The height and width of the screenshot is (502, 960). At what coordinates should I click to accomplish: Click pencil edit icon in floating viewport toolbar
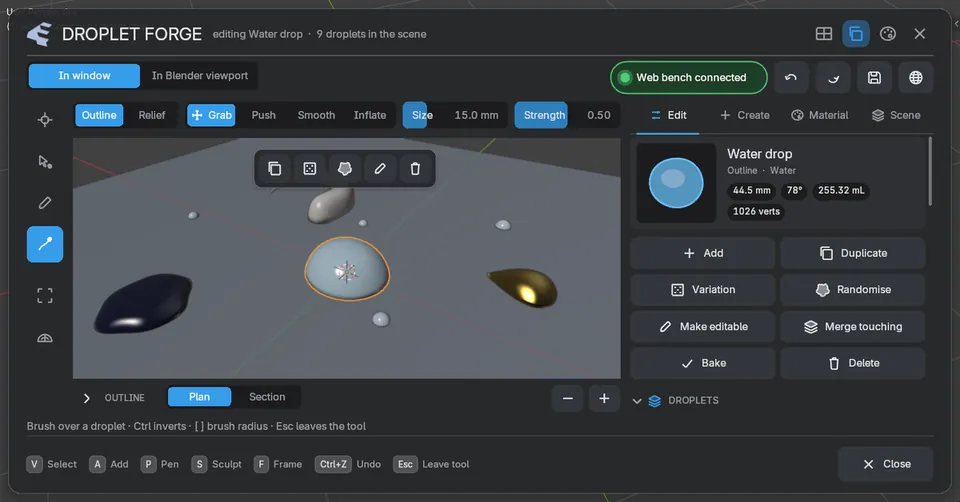tap(380, 168)
